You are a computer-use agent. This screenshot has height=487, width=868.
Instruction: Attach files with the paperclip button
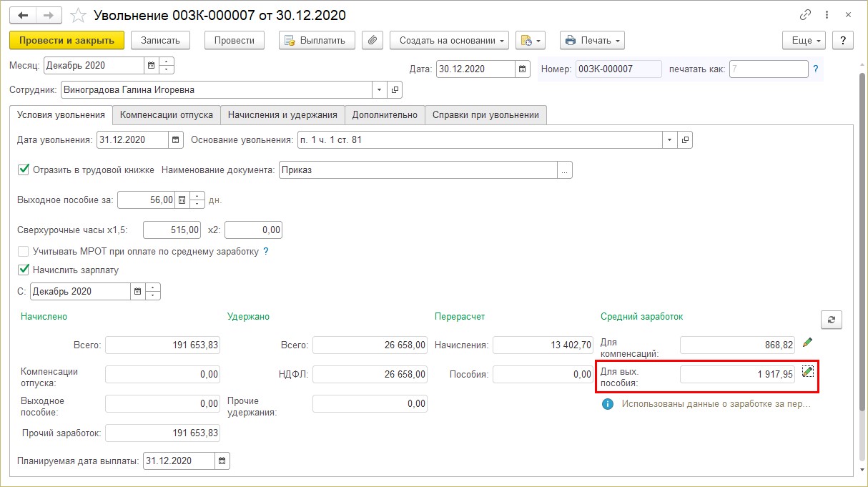(x=373, y=41)
